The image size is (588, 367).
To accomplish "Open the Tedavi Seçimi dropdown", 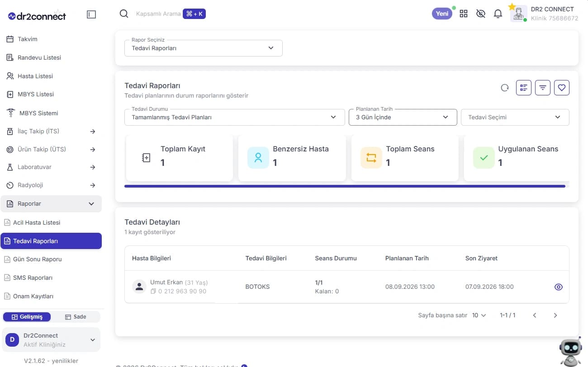I will pos(515,117).
